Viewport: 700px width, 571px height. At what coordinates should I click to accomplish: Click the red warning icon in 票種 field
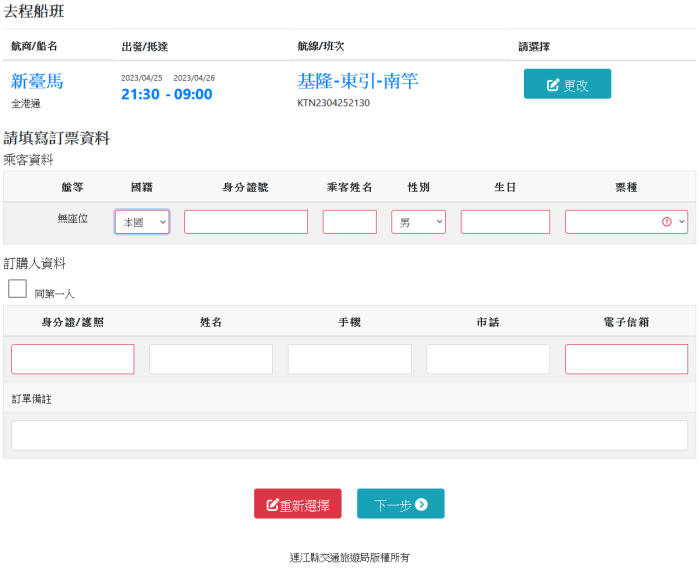pyautogui.click(x=667, y=222)
